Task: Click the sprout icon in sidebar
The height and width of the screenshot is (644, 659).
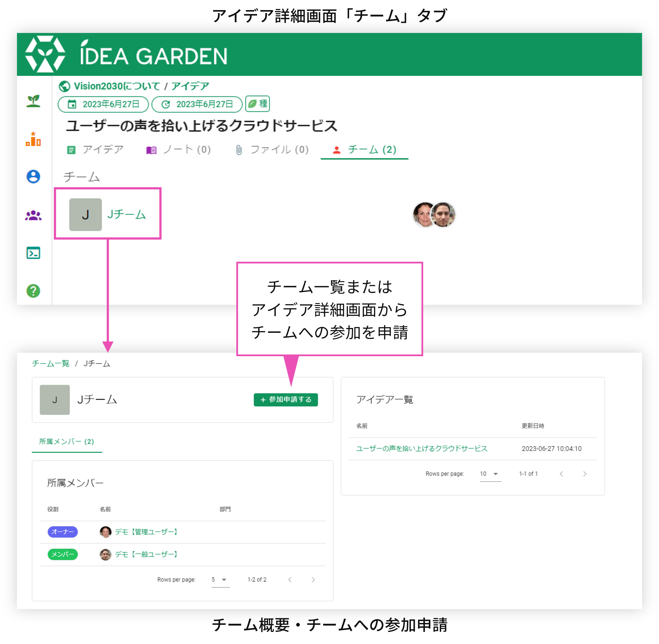Action: click(x=33, y=101)
